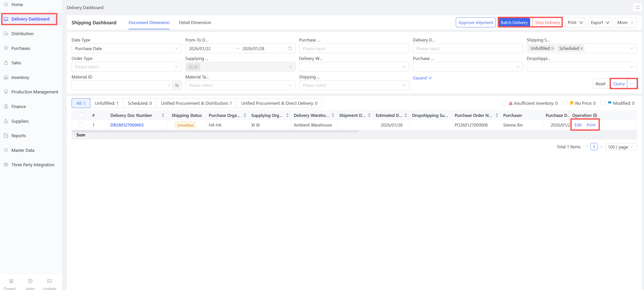Switch to Detail Dimension tab

click(x=195, y=23)
